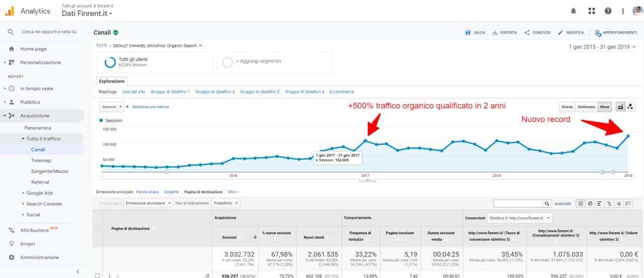This screenshot has width=644, height=278.
Task: Click the table search magnifier button
Action: coord(547,204)
